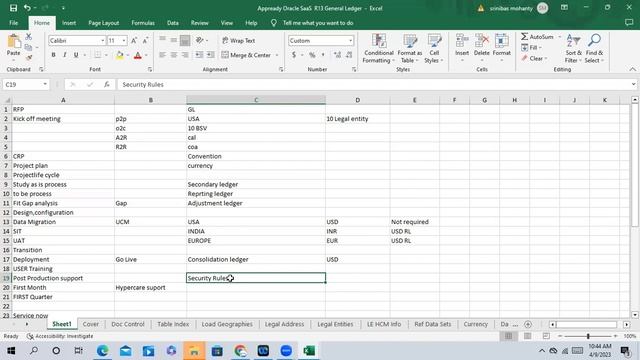Toggle Middle Align

tap(174, 40)
